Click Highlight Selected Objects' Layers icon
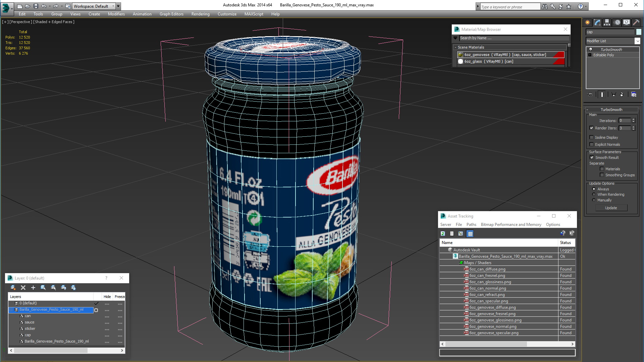 point(53,288)
